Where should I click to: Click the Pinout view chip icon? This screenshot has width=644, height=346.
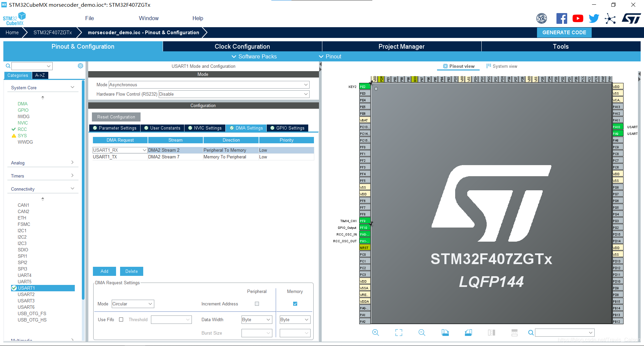[x=445, y=66]
